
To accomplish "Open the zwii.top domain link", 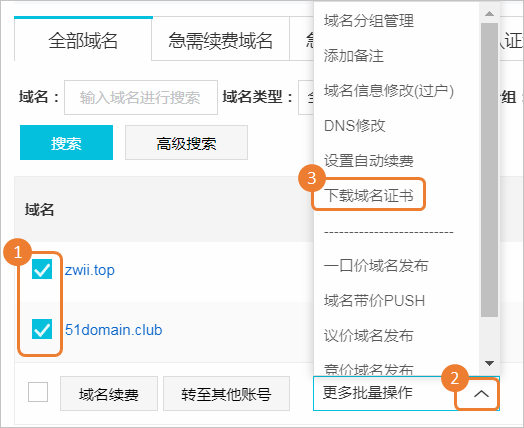I will pos(90,270).
